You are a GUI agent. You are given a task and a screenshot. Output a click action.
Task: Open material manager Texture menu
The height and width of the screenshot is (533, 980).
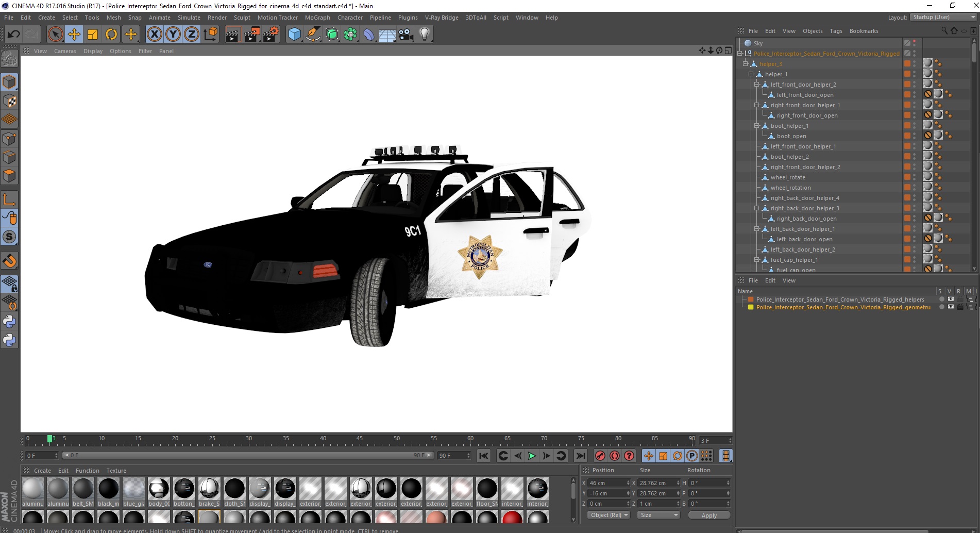(x=116, y=471)
